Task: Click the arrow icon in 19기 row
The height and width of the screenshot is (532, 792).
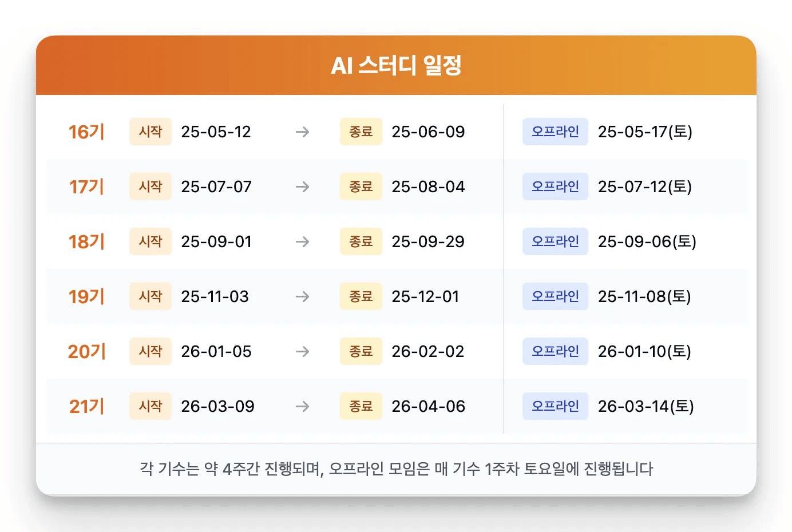Action: click(x=302, y=297)
